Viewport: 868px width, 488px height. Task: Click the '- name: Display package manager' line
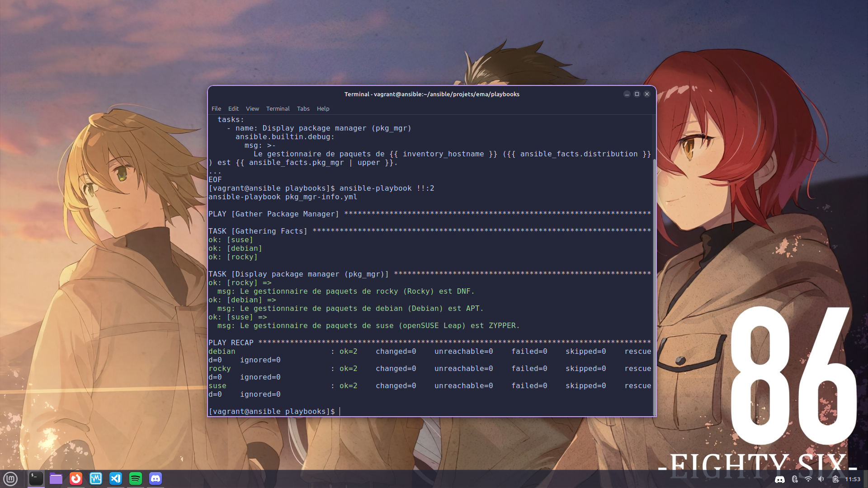319,128
